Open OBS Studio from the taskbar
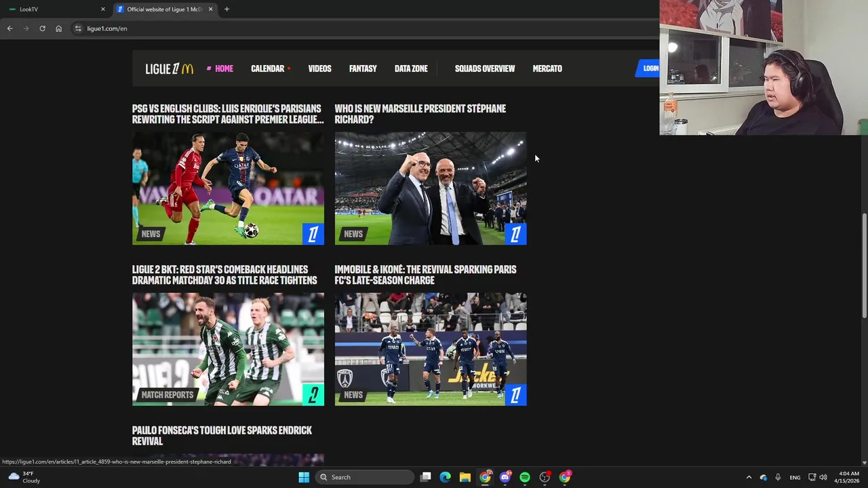Image resolution: width=868 pixels, height=488 pixels. pyautogui.click(x=545, y=477)
